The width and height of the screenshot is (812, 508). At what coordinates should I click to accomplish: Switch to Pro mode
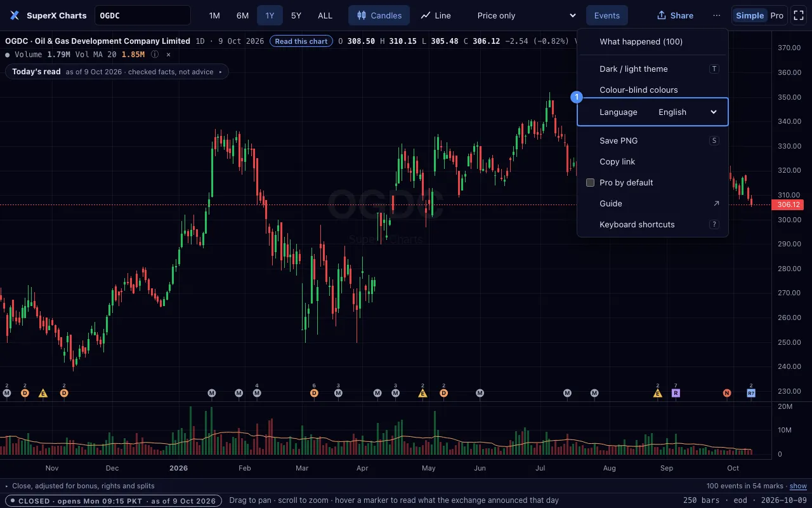click(776, 15)
